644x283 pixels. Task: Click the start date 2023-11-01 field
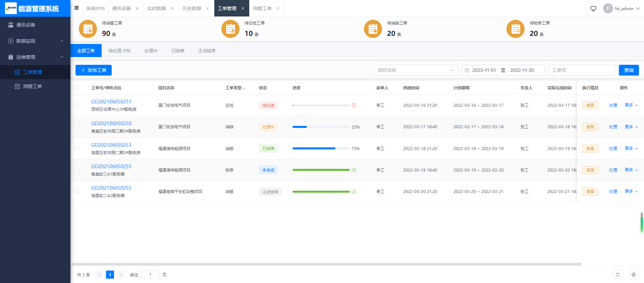click(484, 70)
